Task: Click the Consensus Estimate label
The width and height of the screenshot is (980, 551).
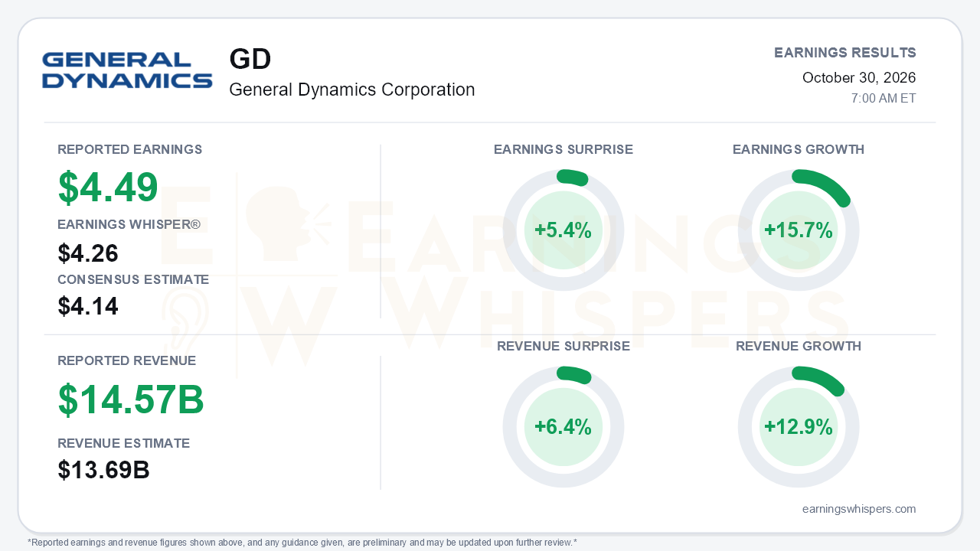Action: 133,279
